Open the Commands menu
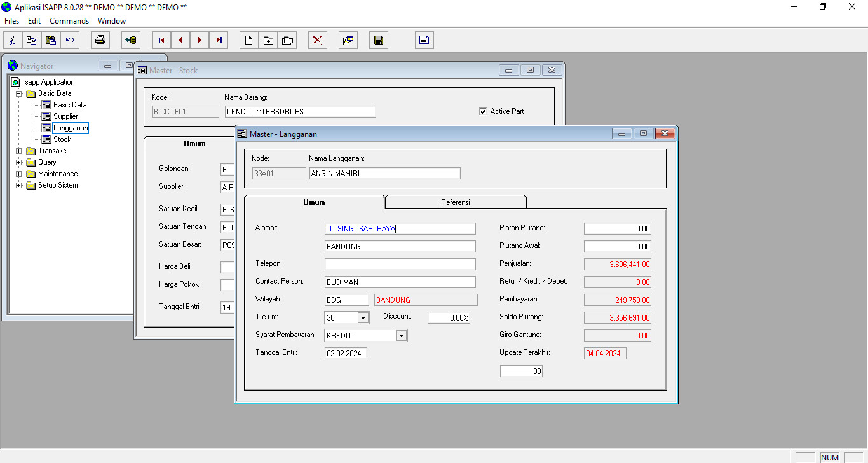Screen dimensions: 868x463 coord(69,21)
